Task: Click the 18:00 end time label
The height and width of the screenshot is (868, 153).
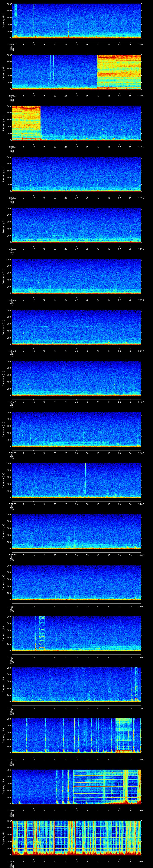Action: click(141, 249)
